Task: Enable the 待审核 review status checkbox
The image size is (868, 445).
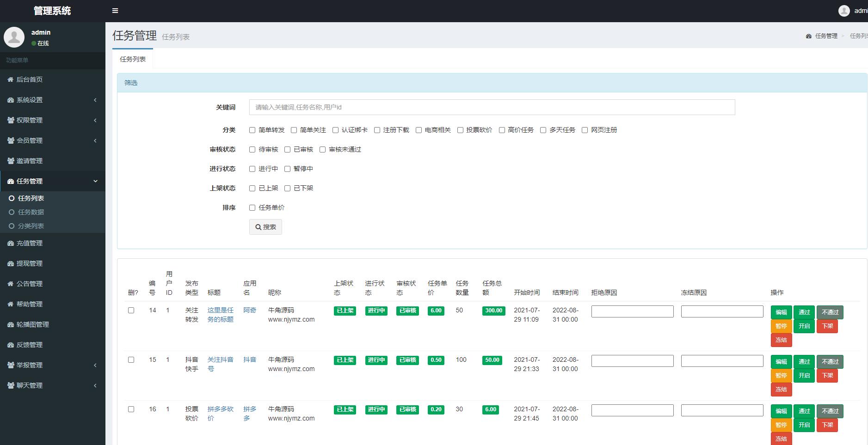Action: pyautogui.click(x=252, y=150)
